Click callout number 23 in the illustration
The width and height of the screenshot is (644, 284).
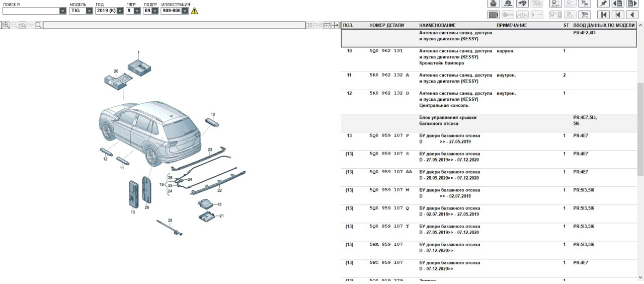210,150
